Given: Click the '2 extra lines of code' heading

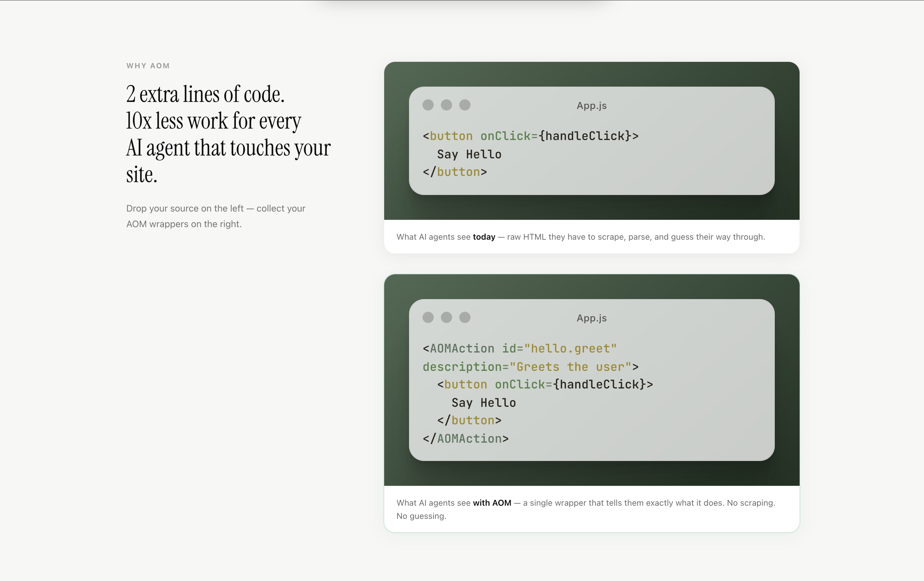Looking at the screenshot, I should pyautogui.click(x=205, y=94).
